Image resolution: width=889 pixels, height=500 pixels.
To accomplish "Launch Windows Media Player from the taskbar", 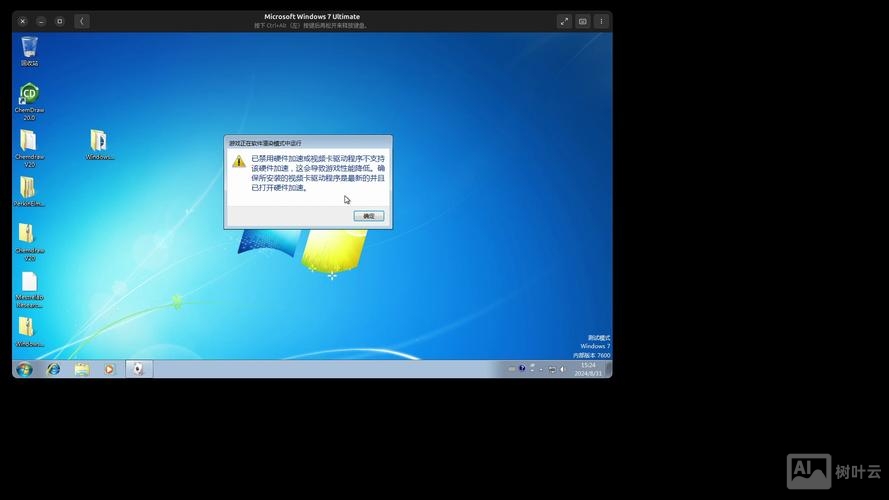I will pos(109,370).
